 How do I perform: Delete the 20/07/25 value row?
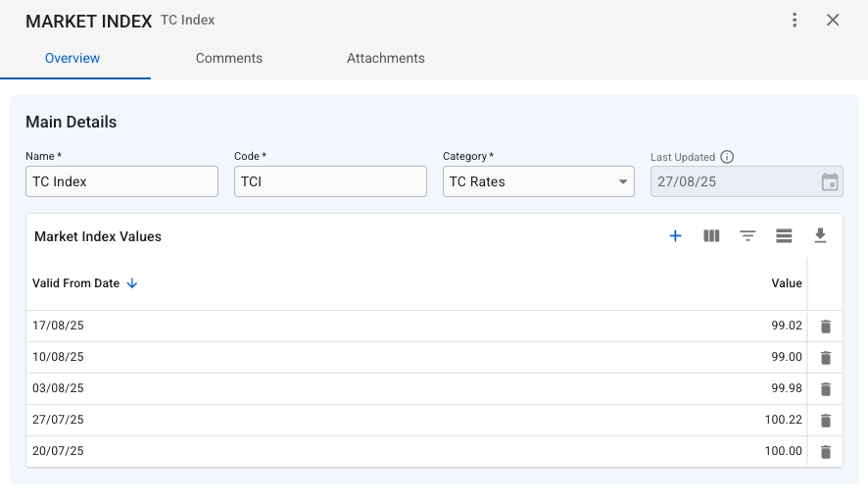pyautogui.click(x=825, y=452)
